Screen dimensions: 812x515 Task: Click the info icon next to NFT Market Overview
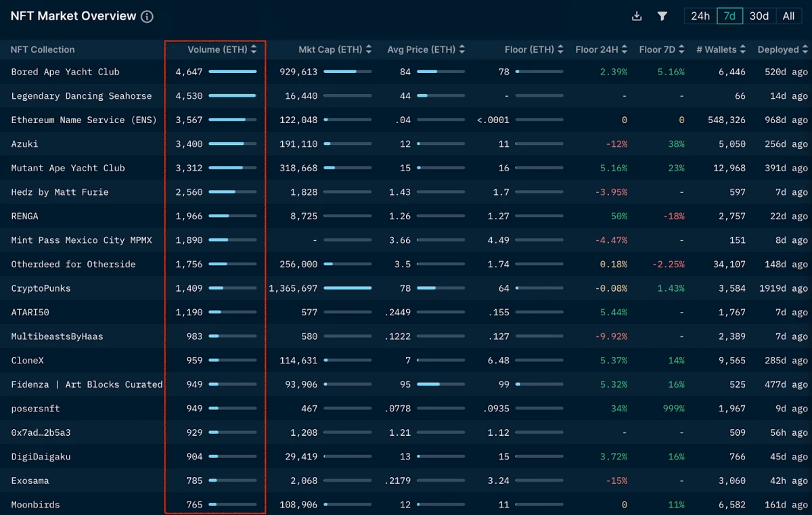[147, 17]
